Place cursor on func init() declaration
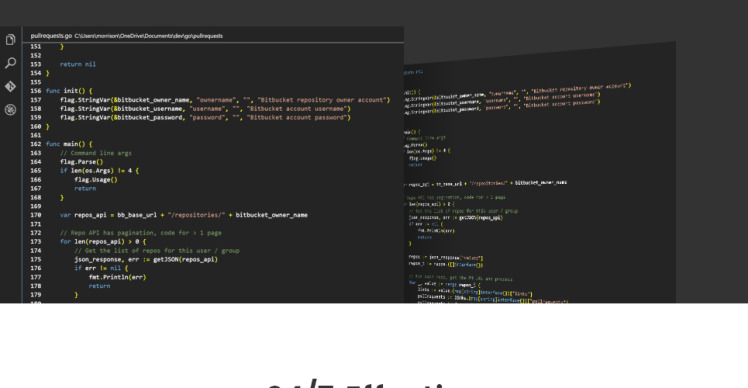 click(x=69, y=91)
